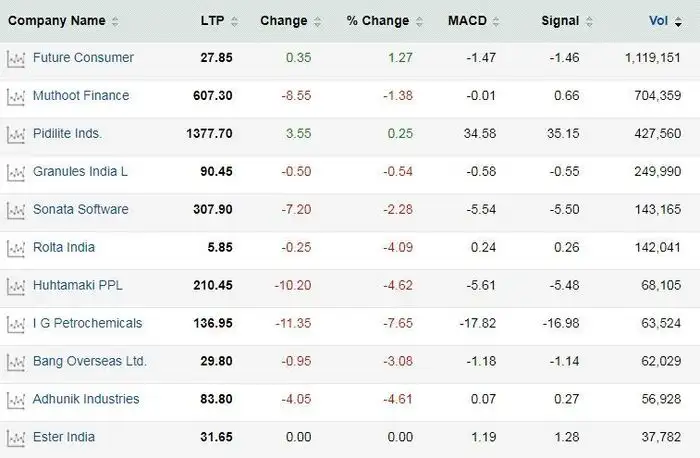Open the Muthoot Finance company link
Screen dimensions: 700x458
point(81,96)
